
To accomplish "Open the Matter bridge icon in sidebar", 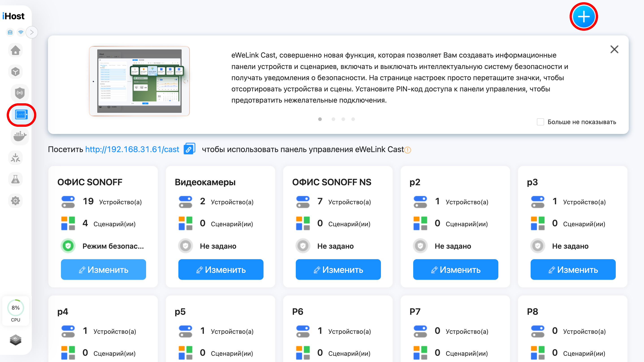I will click(15, 158).
